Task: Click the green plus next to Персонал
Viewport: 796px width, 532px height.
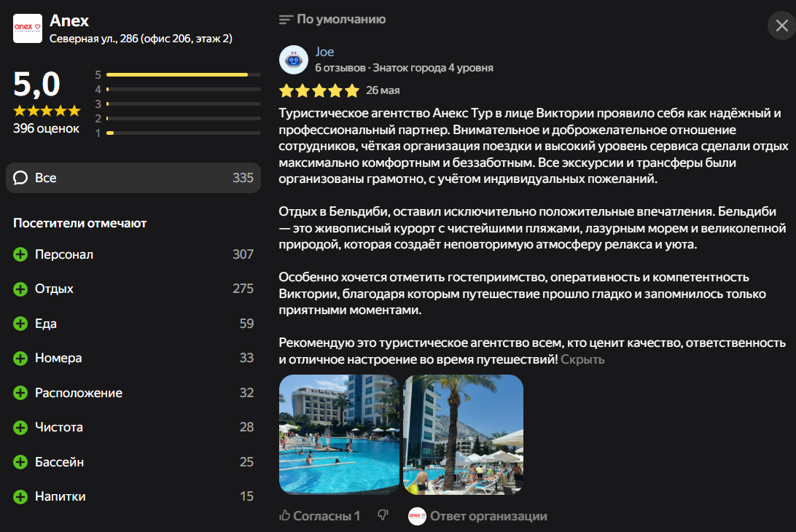Action: (x=20, y=255)
